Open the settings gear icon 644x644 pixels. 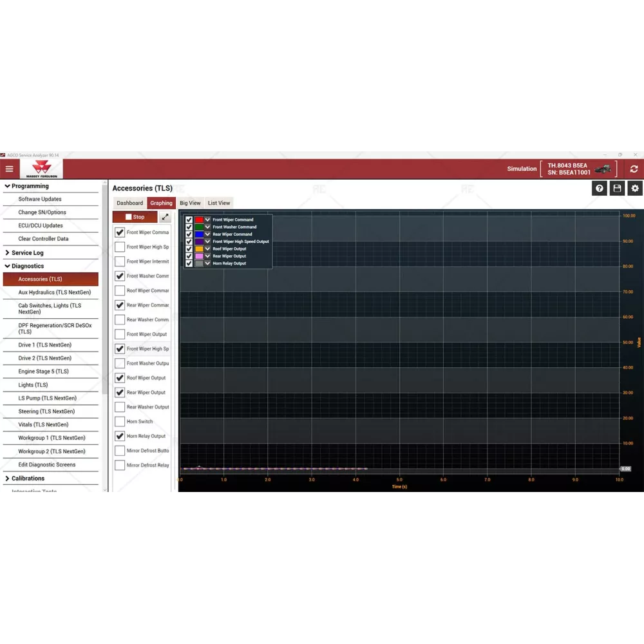coord(635,188)
